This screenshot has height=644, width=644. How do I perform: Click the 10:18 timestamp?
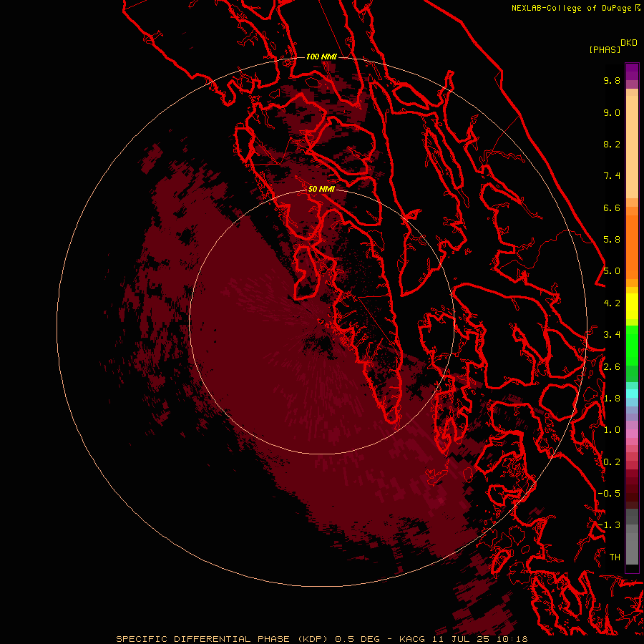512,639
